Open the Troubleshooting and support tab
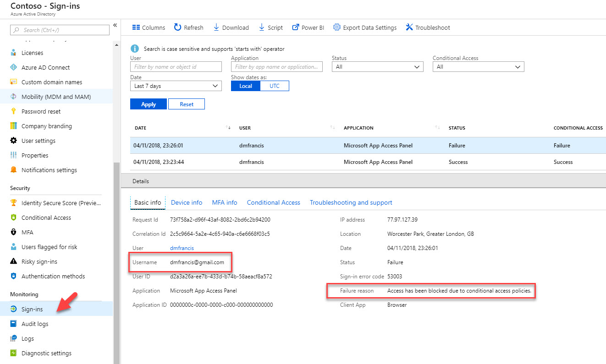 tap(351, 202)
